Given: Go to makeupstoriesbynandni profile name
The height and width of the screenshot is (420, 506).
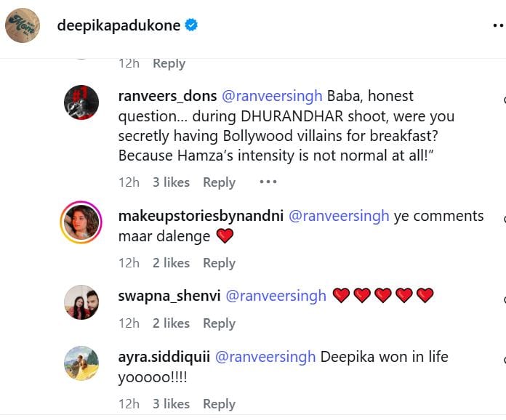Looking at the screenshot, I should (201, 216).
